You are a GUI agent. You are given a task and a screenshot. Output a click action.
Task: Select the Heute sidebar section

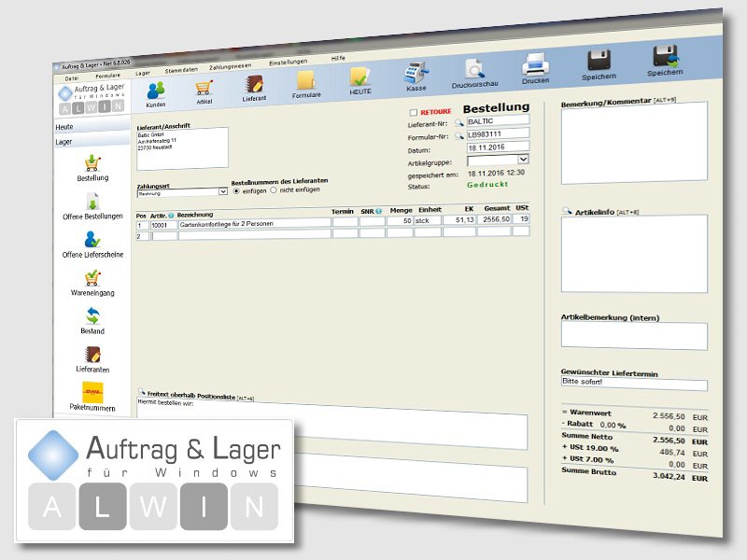pyautogui.click(x=92, y=127)
